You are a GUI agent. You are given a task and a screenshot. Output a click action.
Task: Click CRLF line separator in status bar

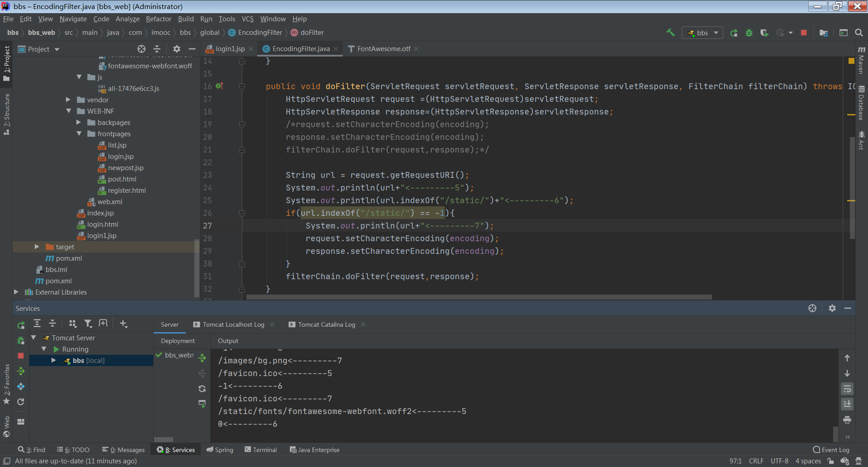click(x=756, y=461)
